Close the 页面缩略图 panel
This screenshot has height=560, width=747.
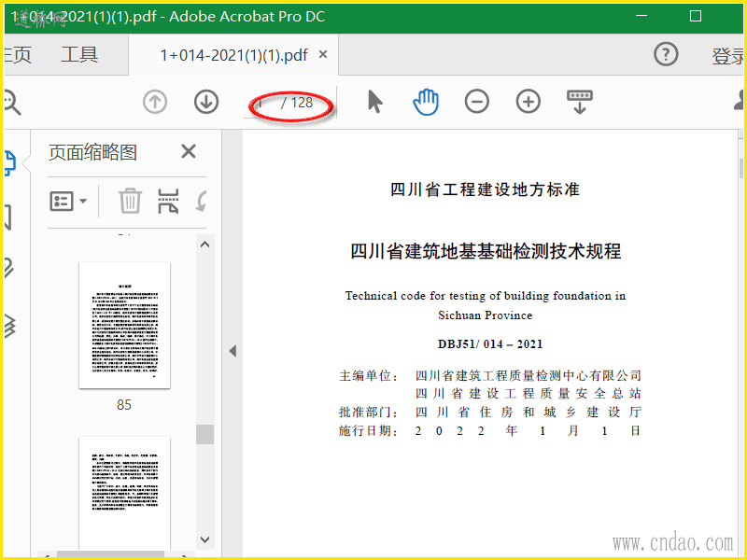189,152
